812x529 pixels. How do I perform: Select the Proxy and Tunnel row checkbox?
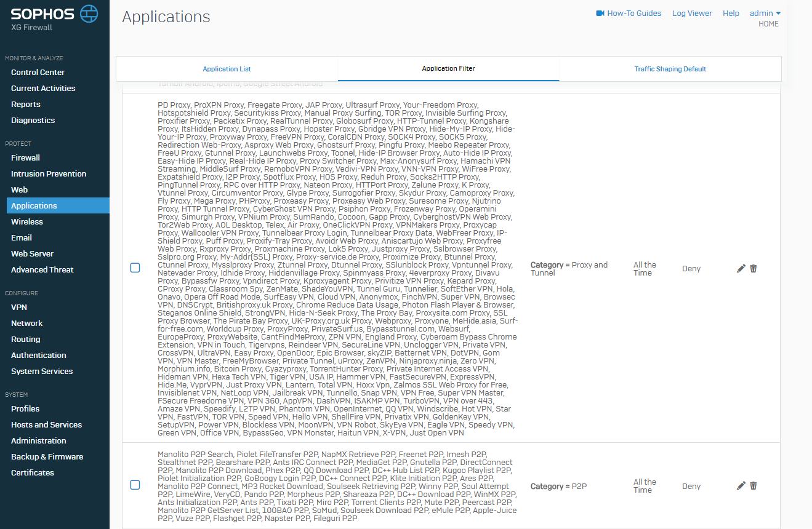pyautogui.click(x=135, y=268)
